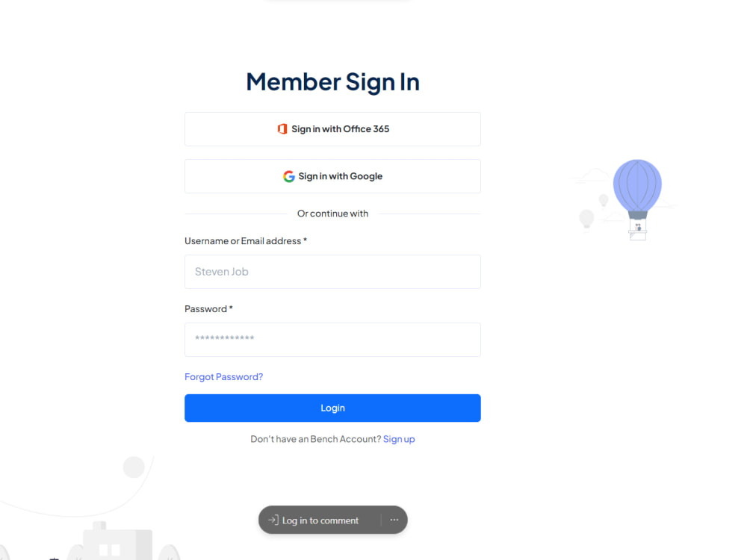This screenshot has width=747, height=560.
Task: Click the gray house illustration at bottom
Action: pos(118,541)
